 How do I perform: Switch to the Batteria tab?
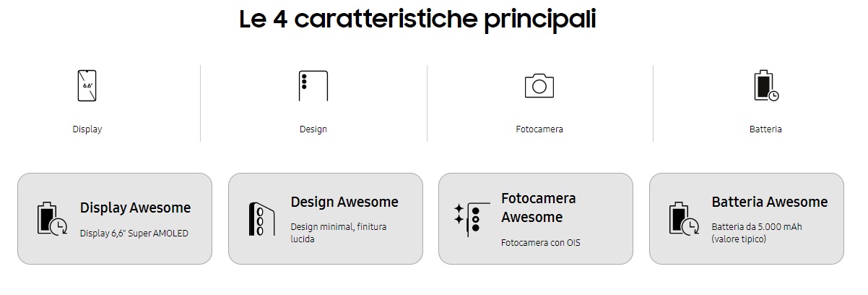point(765,129)
